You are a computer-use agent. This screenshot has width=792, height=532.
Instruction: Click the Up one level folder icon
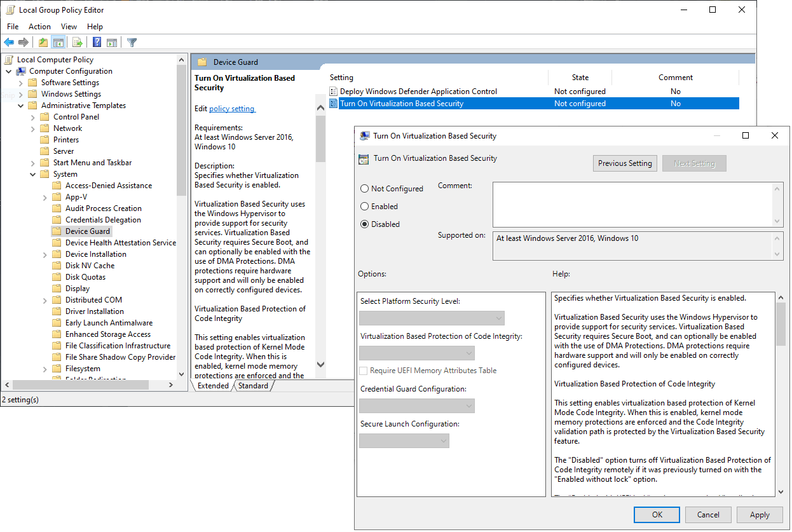point(42,42)
